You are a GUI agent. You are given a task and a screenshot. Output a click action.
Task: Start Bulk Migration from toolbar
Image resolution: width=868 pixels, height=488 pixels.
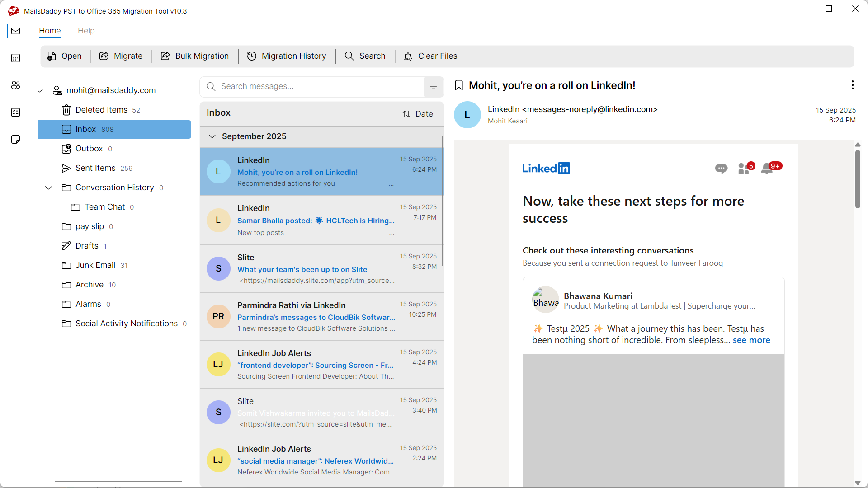pos(195,56)
